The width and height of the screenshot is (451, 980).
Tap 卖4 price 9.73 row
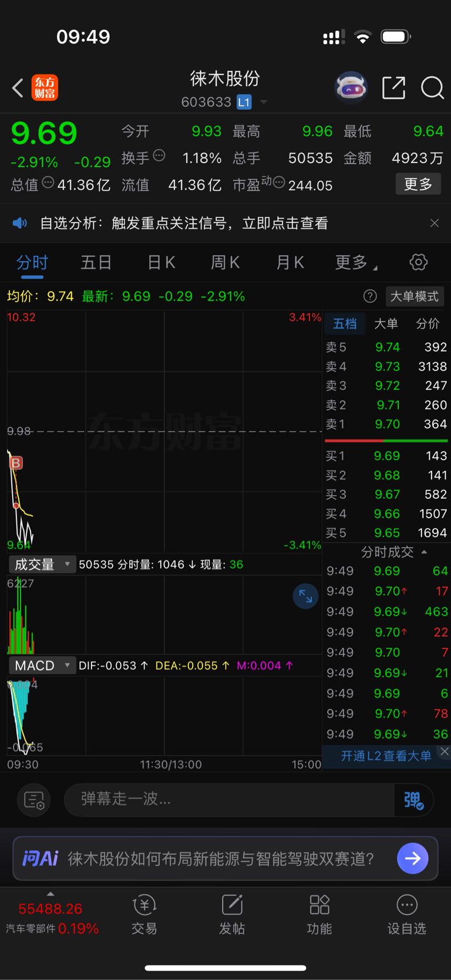point(386,367)
